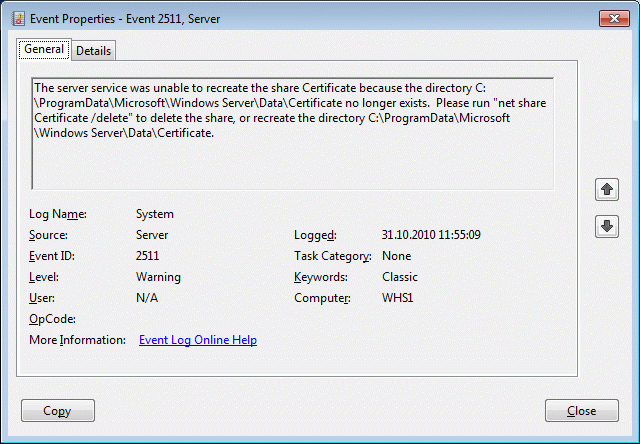640x444 pixels.
Task: Click the up arrow previous event button
Action: [607, 189]
